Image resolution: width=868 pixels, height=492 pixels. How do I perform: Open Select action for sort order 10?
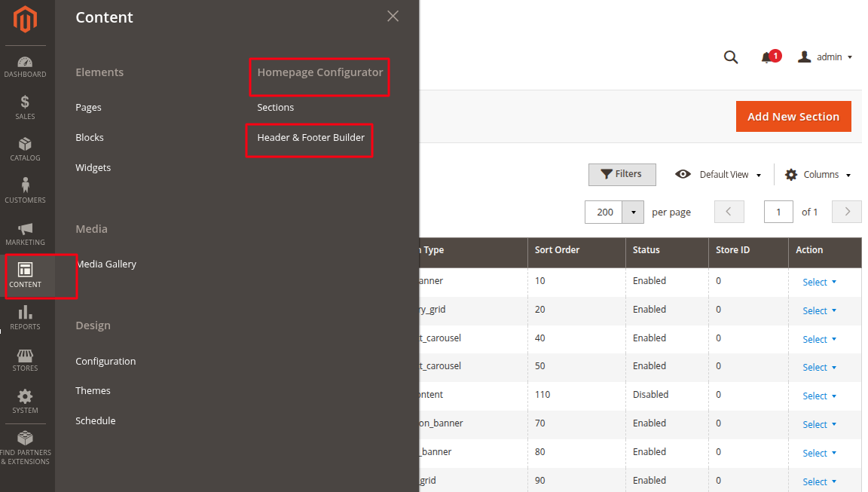tap(819, 283)
